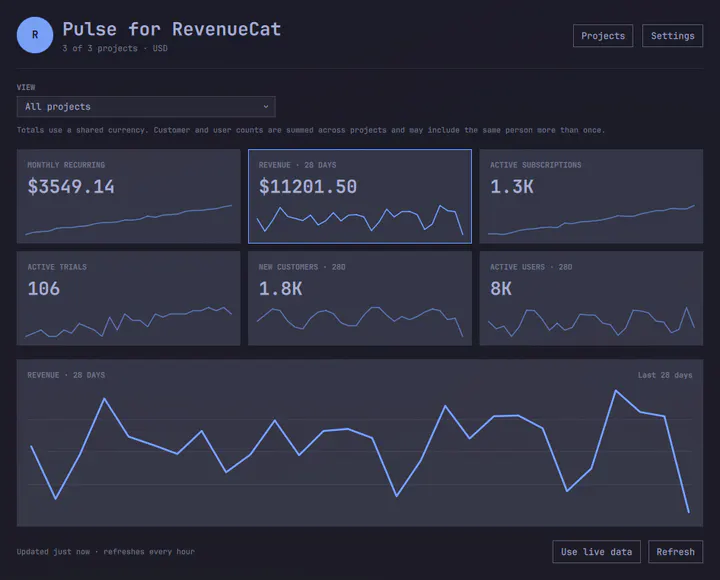Click the '3 of 3 projects · USD' subtitle
The height and width of the screenshot is (580, 720).
click(x=115, y=48)
